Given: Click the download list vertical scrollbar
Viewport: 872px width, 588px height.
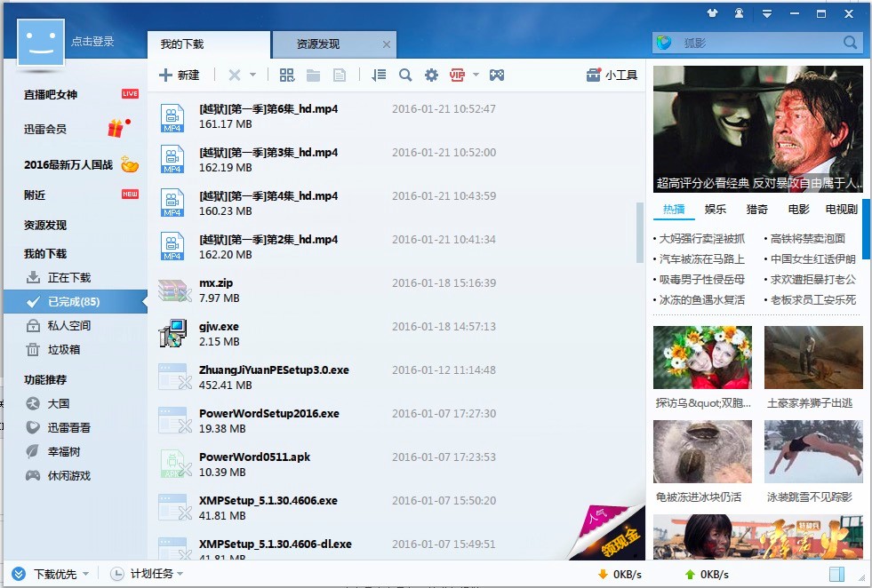Looking at the screenshot, I should tap(639, 233).
